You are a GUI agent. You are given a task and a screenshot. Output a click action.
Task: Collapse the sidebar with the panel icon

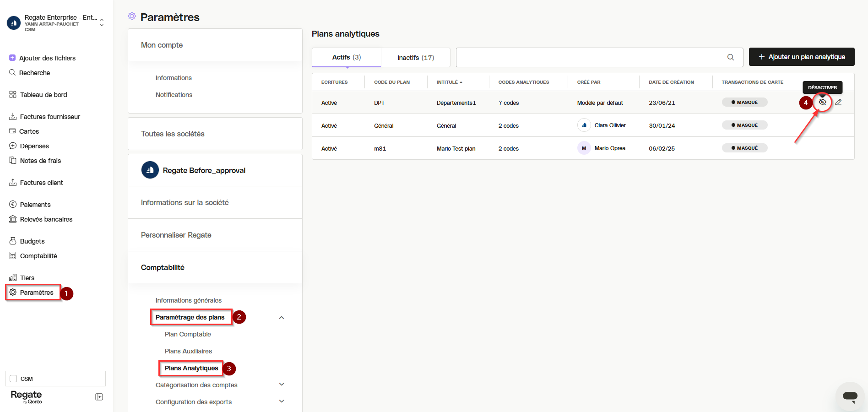tap(99, 397)
